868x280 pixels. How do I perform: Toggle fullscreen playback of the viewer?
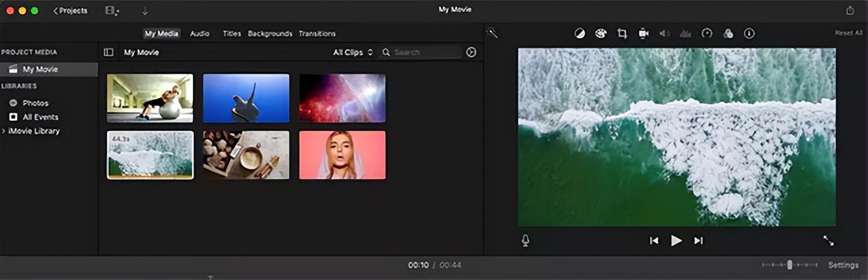pyautogui.click(x=828, y=240)
